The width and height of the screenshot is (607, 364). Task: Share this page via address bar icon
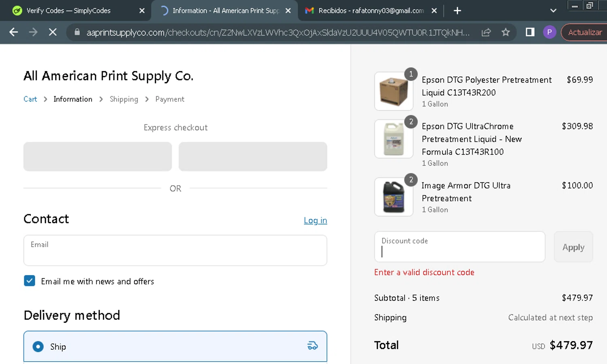[486, 32]
